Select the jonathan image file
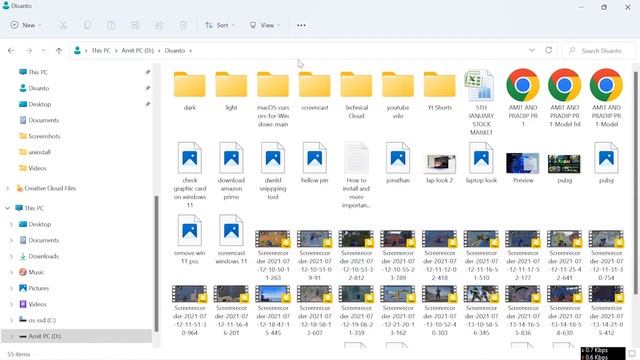 click(x=398, y=162)
